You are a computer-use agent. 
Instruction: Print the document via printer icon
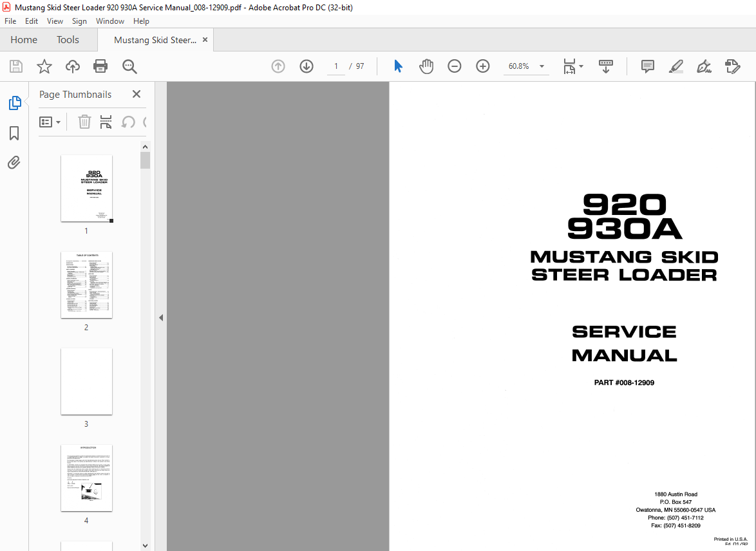pyautogui.click(x=100, y=66)
